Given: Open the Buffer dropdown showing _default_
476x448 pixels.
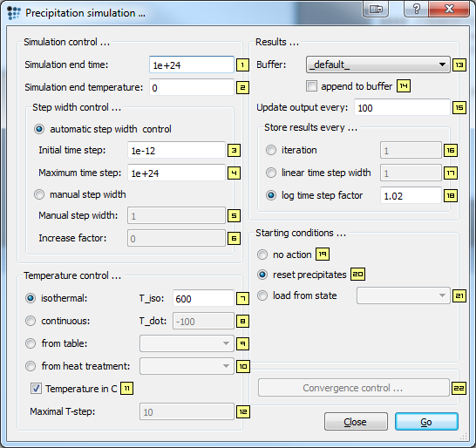Looking at the screenshot, I should point(378,64).
